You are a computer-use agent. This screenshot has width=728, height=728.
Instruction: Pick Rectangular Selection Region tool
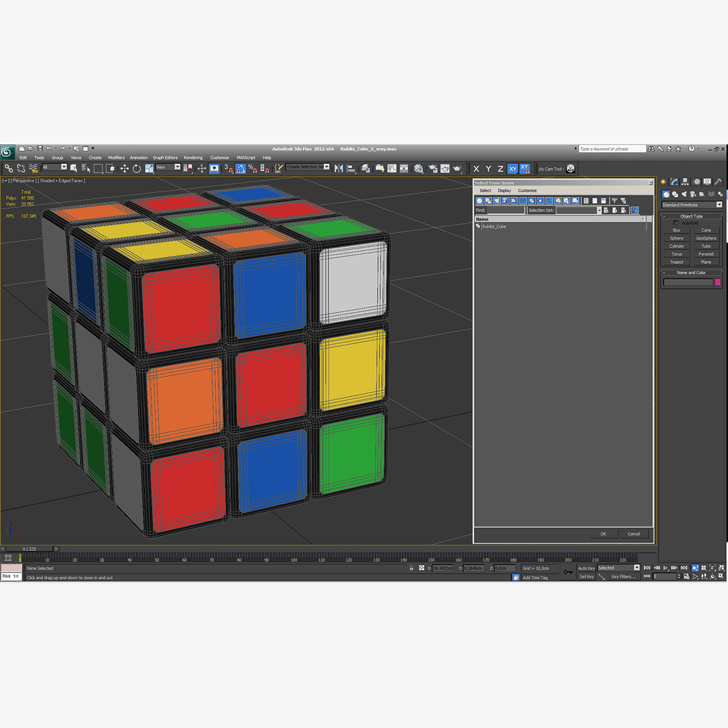click(x=98, y=168)
